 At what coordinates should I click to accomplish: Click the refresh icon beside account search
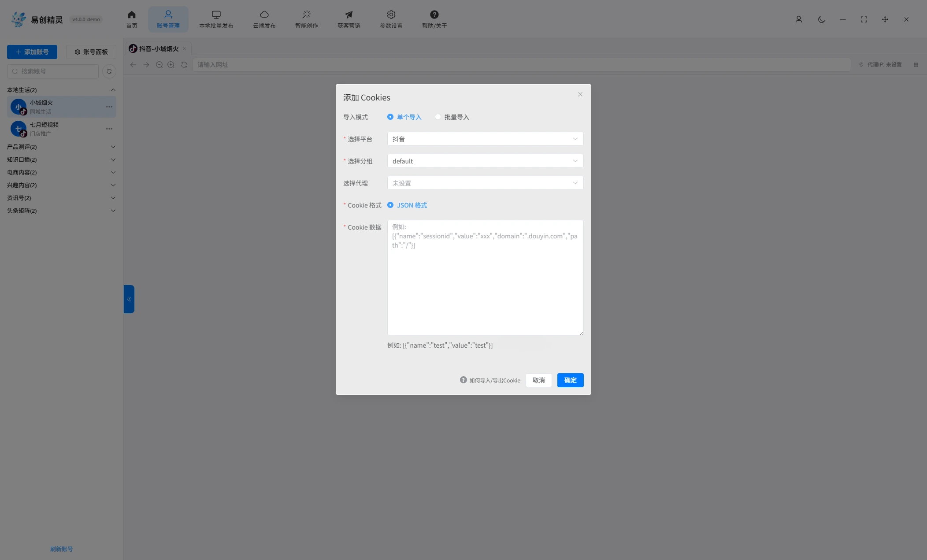pyautogui.click(x=109, y=71)
